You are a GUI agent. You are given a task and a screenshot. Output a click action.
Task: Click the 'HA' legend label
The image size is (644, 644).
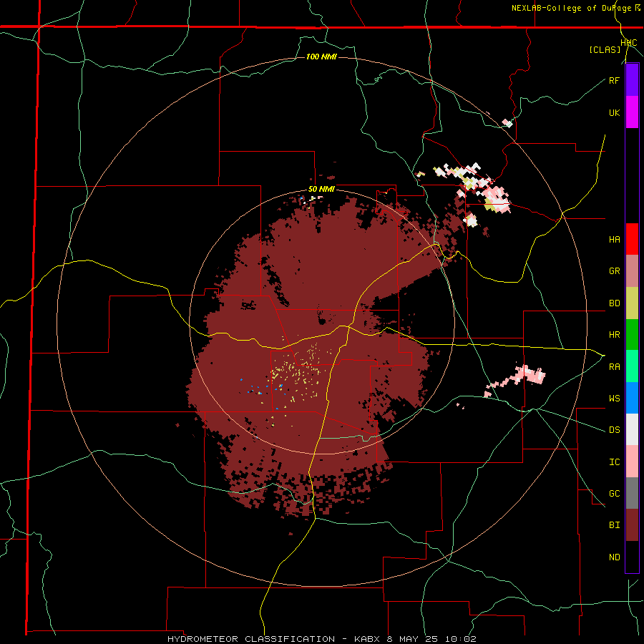tap(614, 239)
